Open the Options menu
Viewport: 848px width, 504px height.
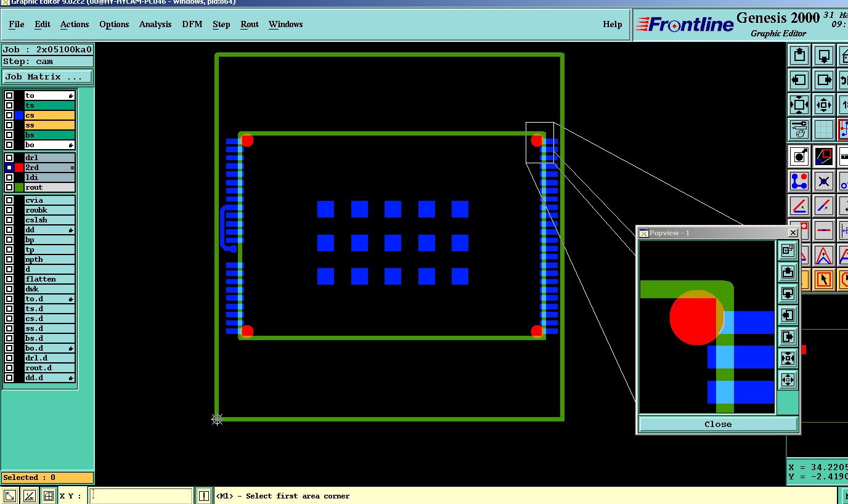[x=114, y=24]
